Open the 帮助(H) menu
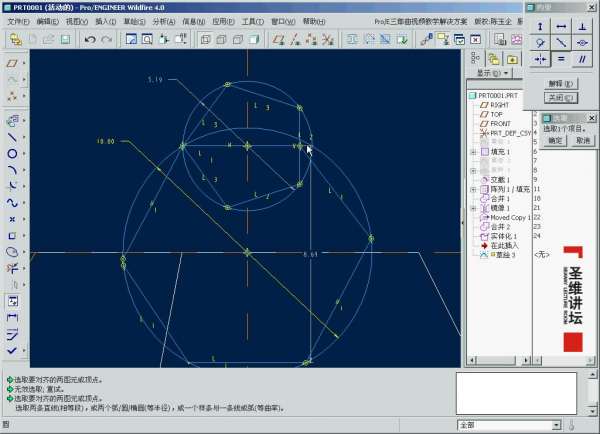Screen dimensions: 600x434 314,21
